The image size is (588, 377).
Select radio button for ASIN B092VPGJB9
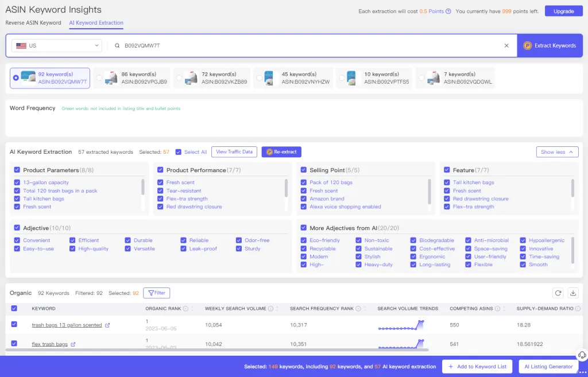pyautogui.click(x=99, y=78)
